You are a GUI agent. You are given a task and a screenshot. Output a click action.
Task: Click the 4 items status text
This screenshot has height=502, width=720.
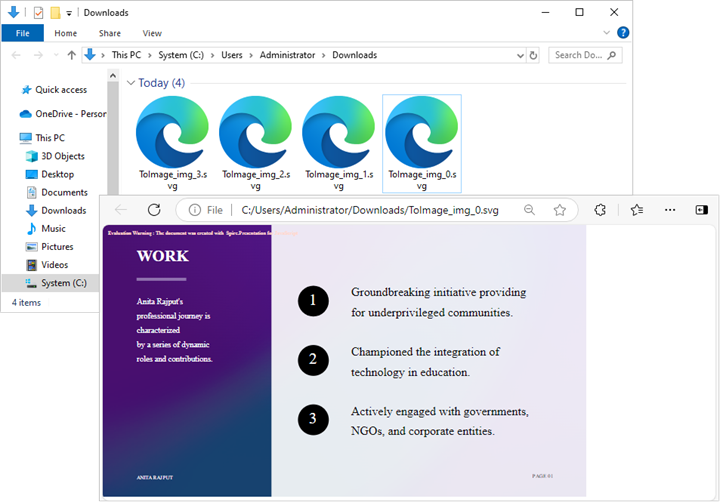click(x=27, y=303)
